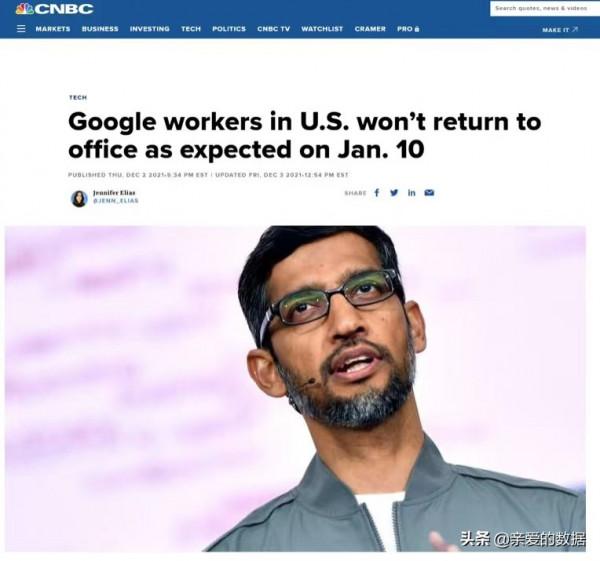Go to the Business section
This screenshot has width=600, height=561.
pyautogui.click(x=100, y=29)
